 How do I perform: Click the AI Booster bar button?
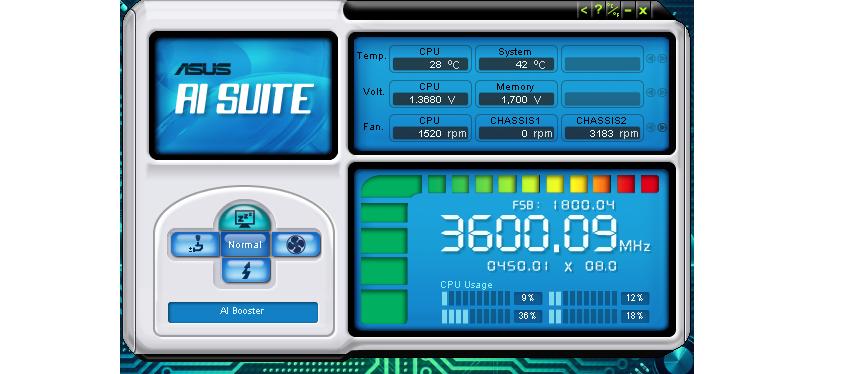243,312
